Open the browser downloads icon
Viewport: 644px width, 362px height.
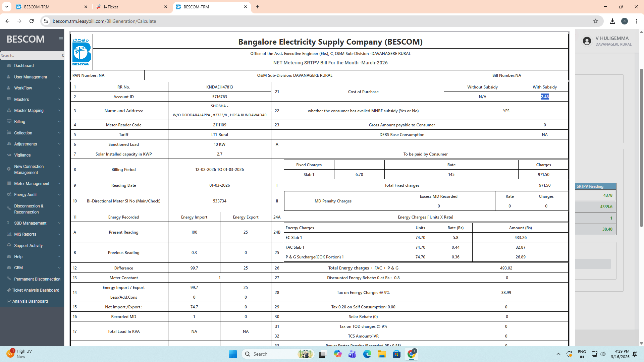(612, 21)
